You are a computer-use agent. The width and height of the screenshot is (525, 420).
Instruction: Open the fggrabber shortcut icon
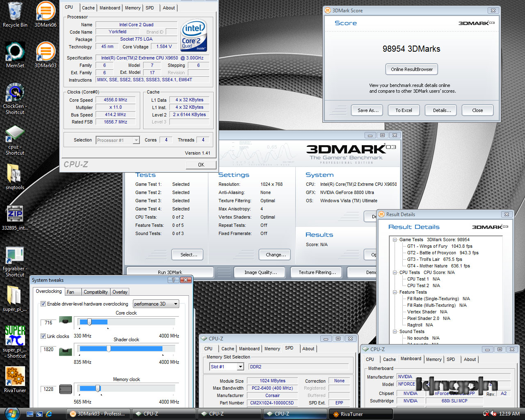click(15, 262)
